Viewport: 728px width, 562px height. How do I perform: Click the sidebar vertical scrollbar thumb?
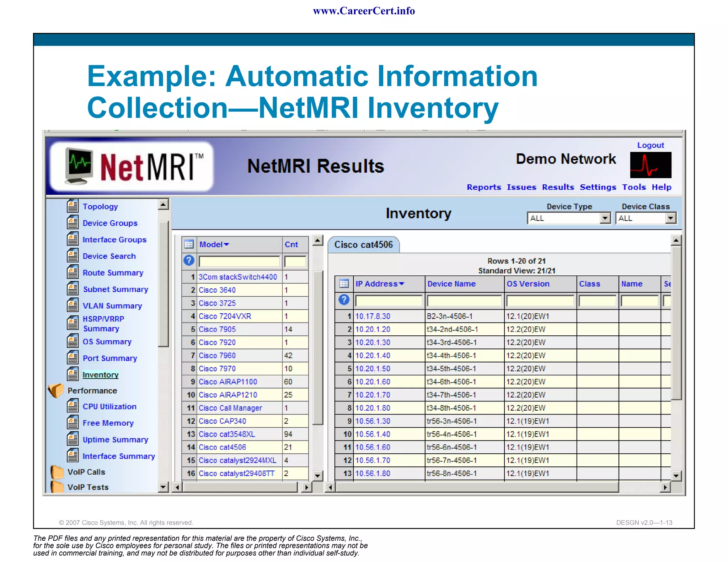[x=163, y=283]
